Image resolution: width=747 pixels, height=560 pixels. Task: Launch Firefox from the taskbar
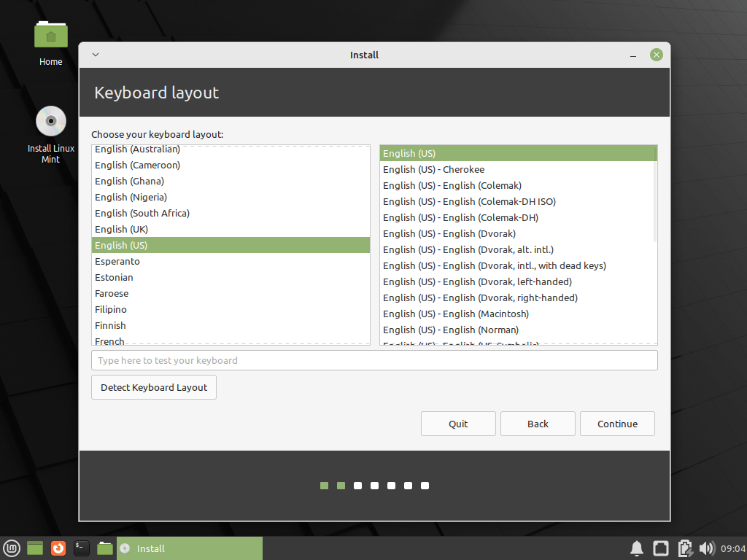[58, 548]
